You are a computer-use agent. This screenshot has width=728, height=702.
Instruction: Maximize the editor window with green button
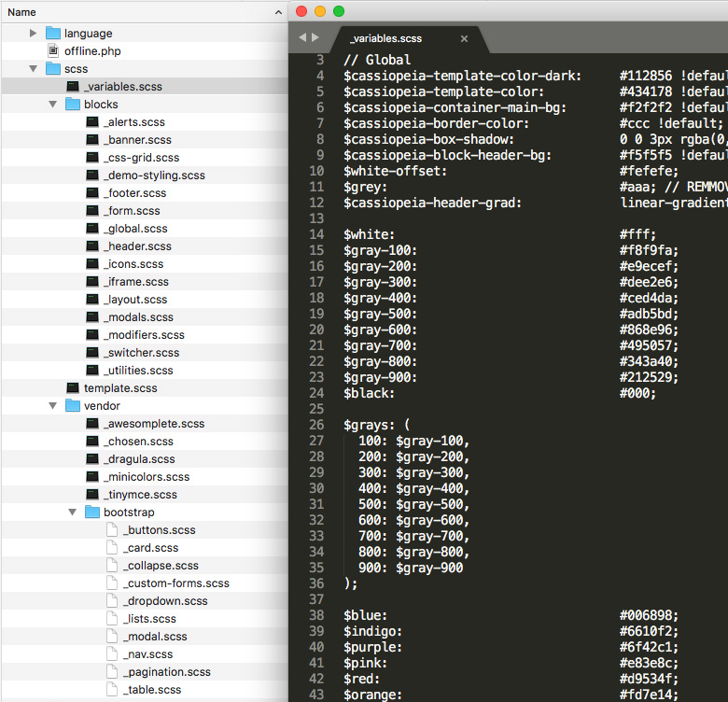(x=339, y=11)
